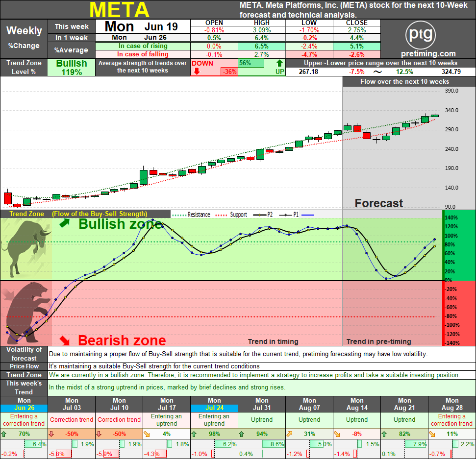This screenshot has width=476, height=459.
Task: Click the orange arrow next to -8%
Action: click(x=337, y=434)
